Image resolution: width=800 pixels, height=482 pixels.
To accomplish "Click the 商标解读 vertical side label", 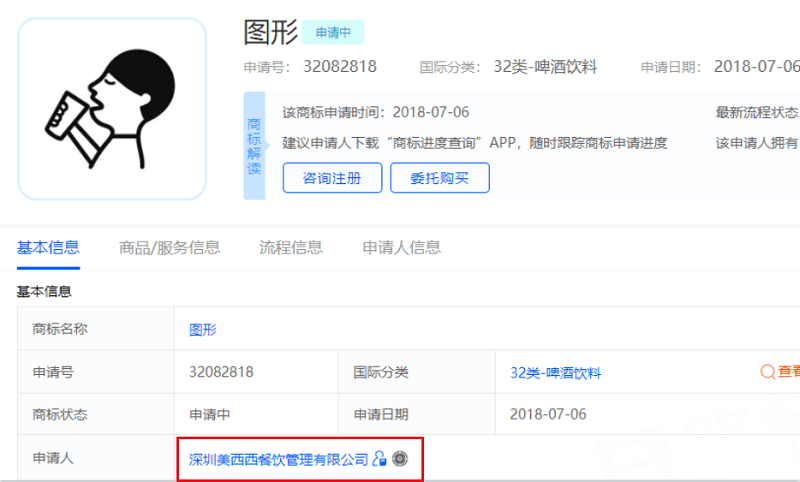I will (254, 146).
